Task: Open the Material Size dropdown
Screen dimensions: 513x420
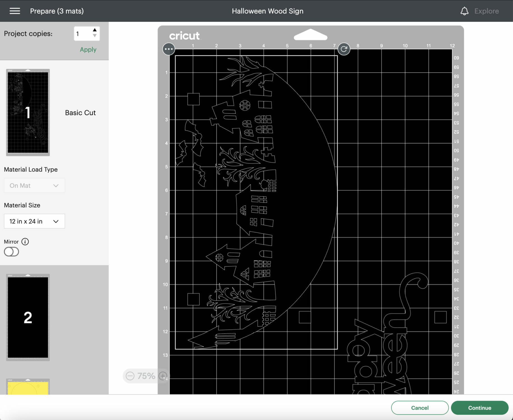Action: tap(34, 221)
